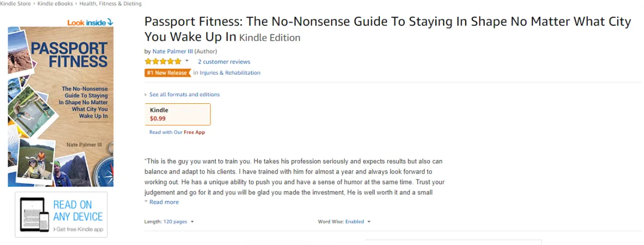Expand the Length 120 pages dropdown arrow

coord(192,221)
